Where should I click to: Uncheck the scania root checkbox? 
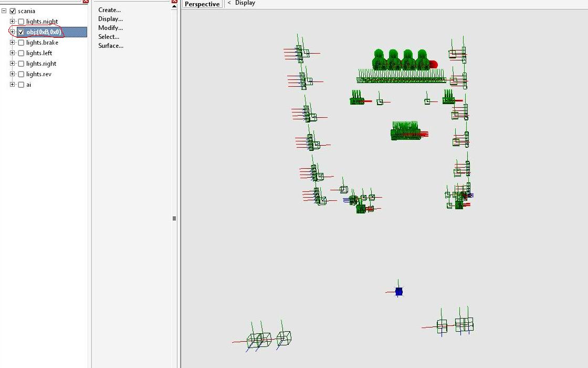pyautogui.click(x=13, y=11)
